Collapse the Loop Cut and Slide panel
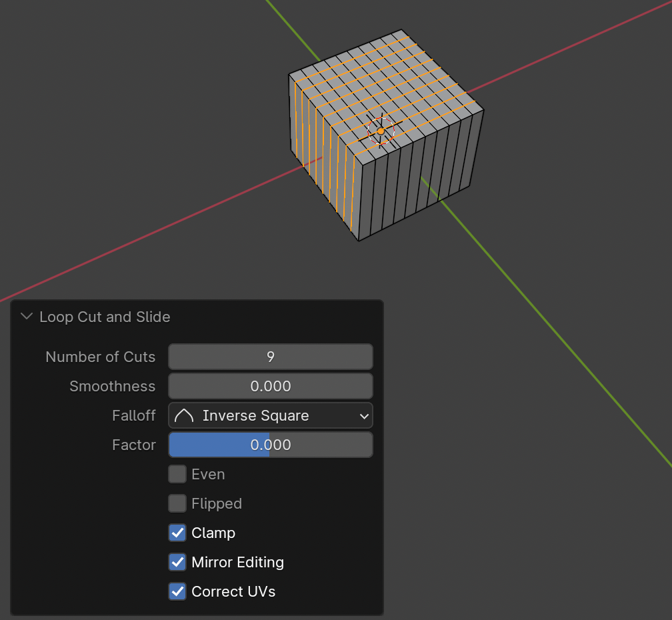The image size is (672, 620). [27, 317]
